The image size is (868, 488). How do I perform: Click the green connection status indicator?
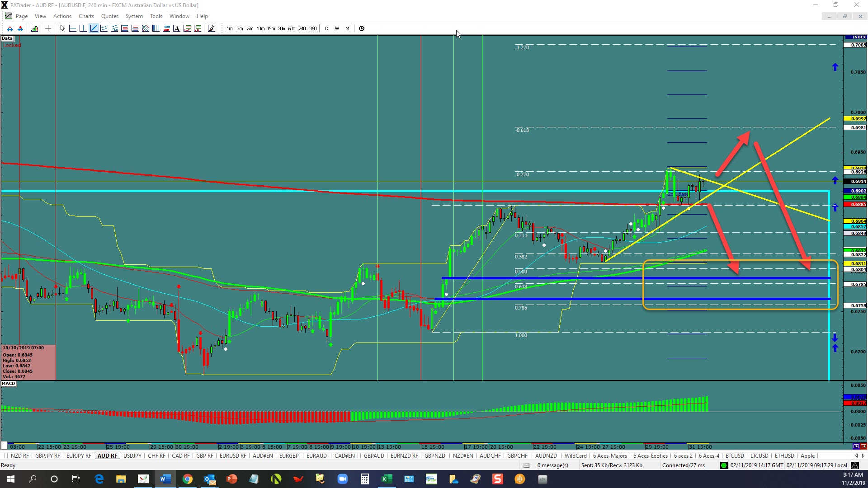point(724,465)
